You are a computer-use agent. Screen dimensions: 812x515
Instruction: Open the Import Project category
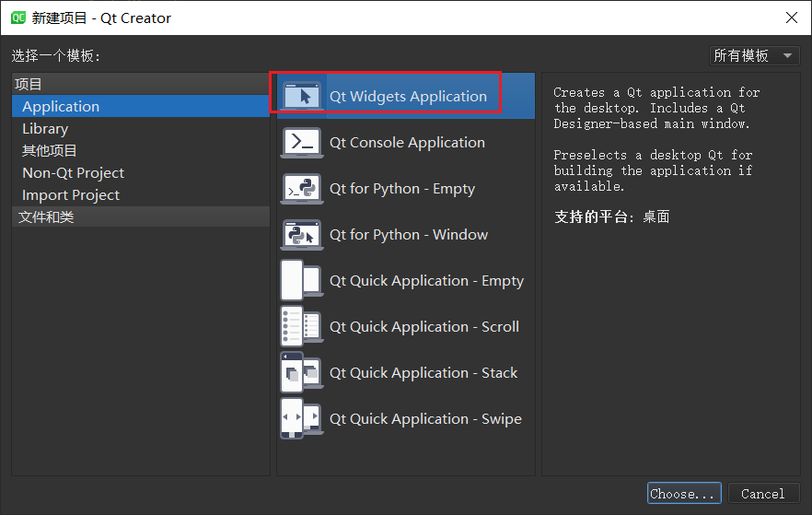coord(141,195)
